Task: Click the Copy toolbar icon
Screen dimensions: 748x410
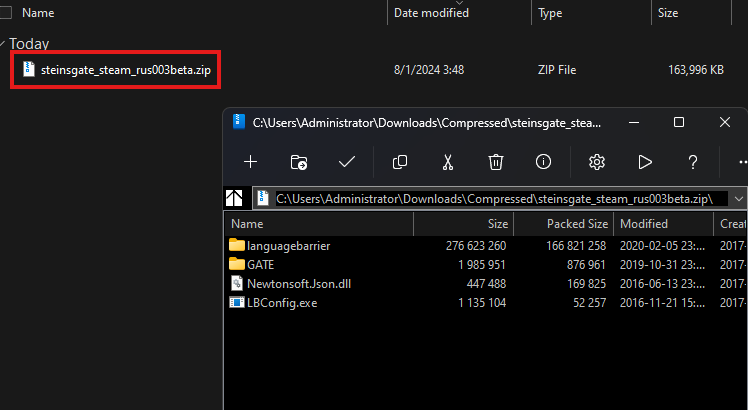Action: point(400,162)
